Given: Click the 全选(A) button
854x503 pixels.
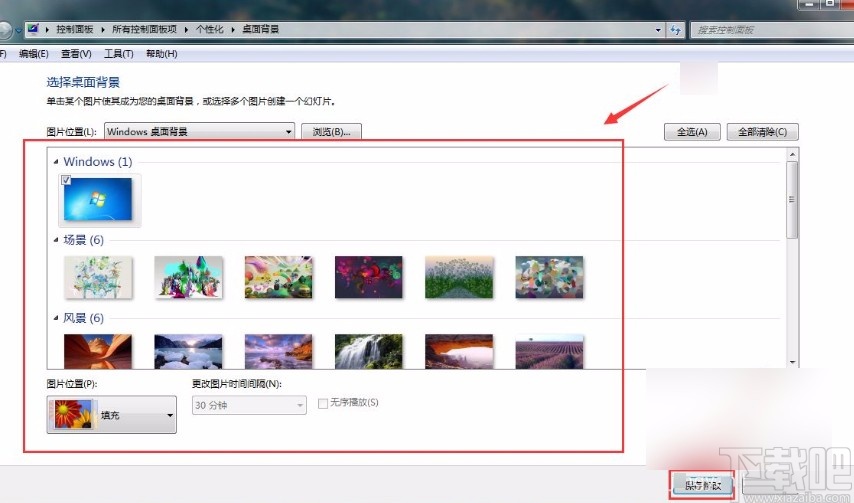Looking at the screenshot, I should coord(692,132).
